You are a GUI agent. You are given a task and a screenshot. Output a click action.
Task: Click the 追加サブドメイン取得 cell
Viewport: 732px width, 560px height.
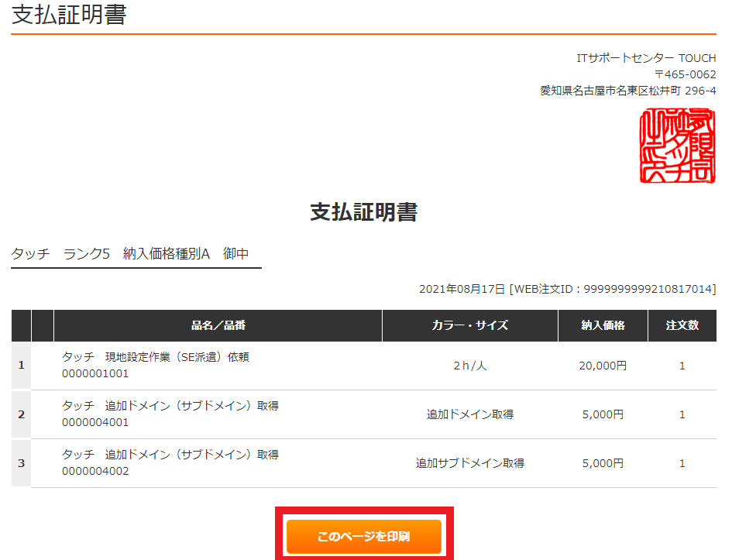coord(469,463)
